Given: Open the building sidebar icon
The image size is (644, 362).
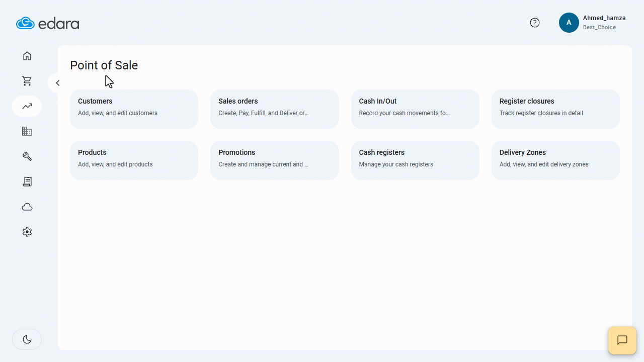Looking at the screenshot, I should click(x=27, y=131).
